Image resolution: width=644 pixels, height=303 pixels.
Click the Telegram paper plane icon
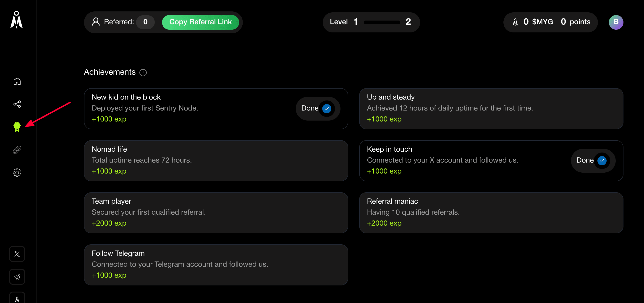17,277
